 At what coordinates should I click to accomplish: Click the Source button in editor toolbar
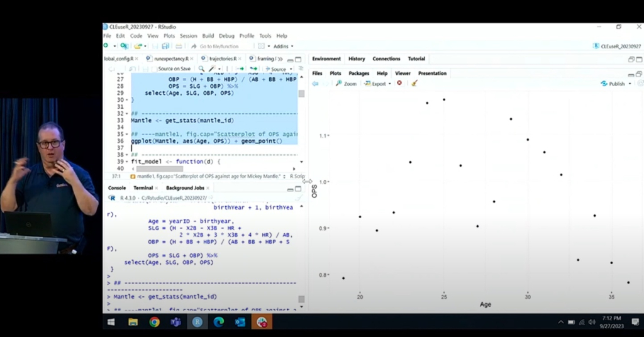pos(275,69)
